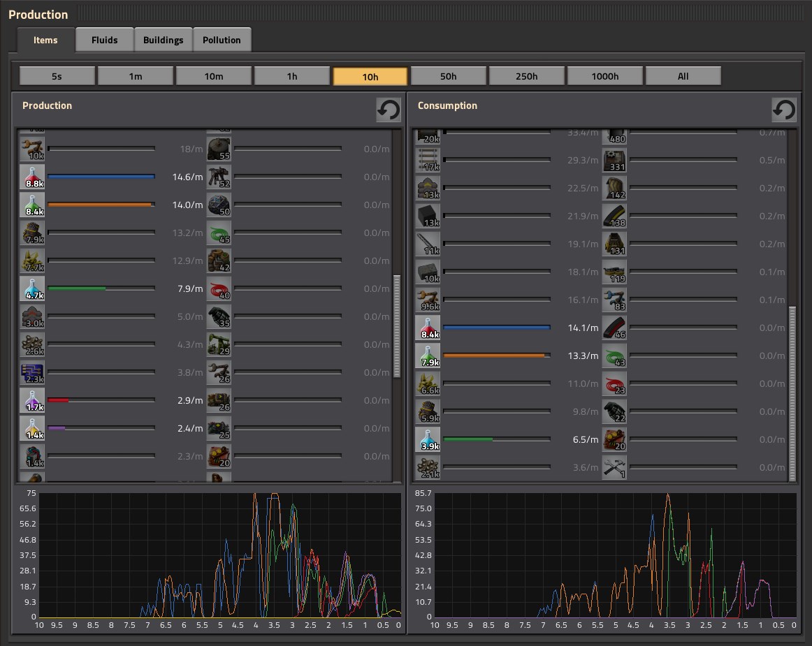Click storage tank icon showing 55

pos(219,149)
